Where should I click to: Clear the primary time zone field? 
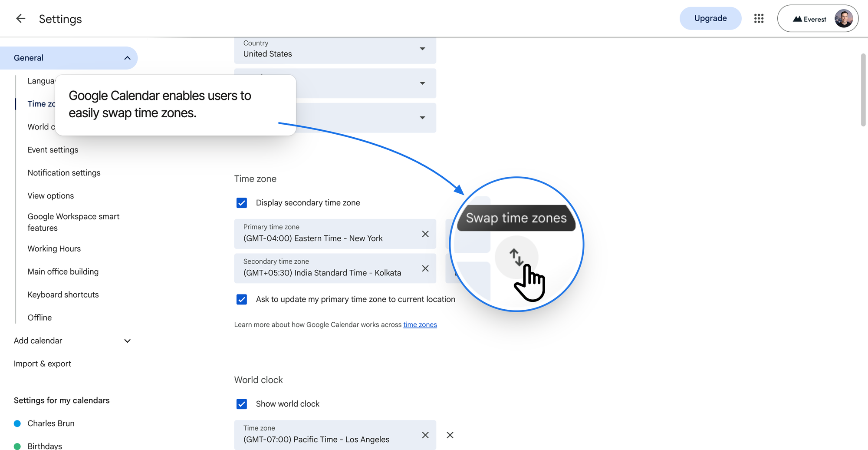(x=425, y=234)
